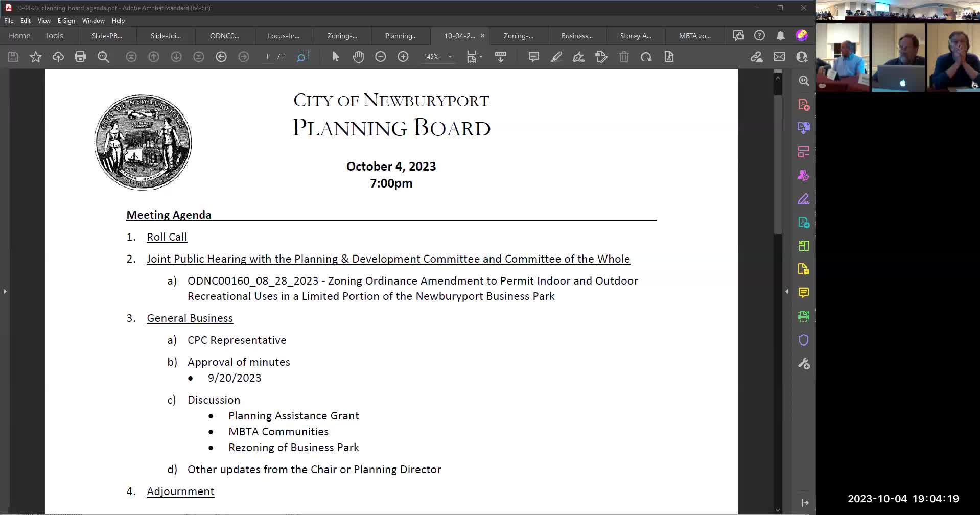The width and height of the screenshot is (980, 515).
Task: Expand the left navigation pane arrow
Action: pos(5,291)
